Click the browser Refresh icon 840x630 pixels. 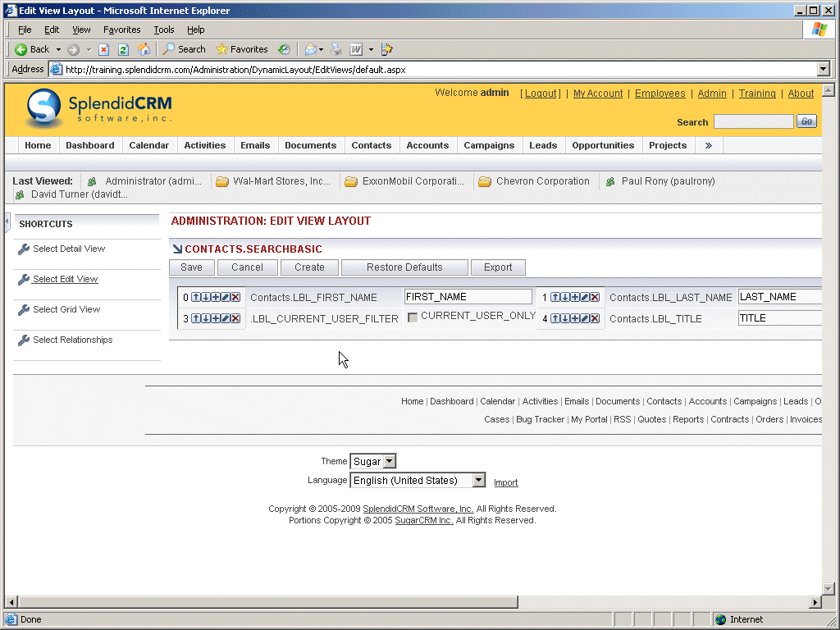[123, 49]
